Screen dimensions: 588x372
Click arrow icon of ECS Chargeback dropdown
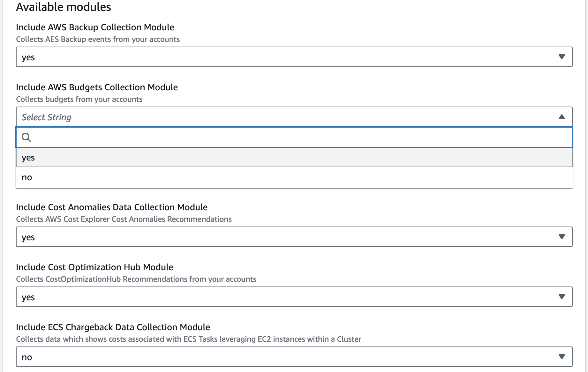[562, 357]
